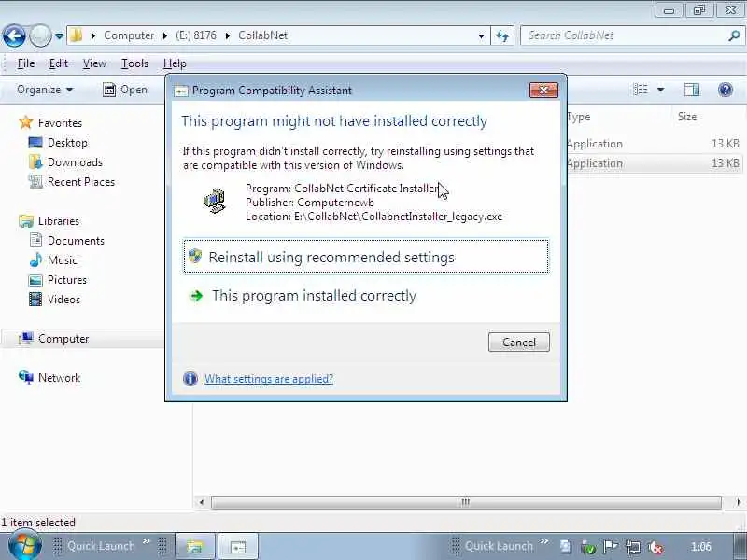The height and width of the screenshot is (560, 747).
Task: Open Documents library
Action: point(76,241)
